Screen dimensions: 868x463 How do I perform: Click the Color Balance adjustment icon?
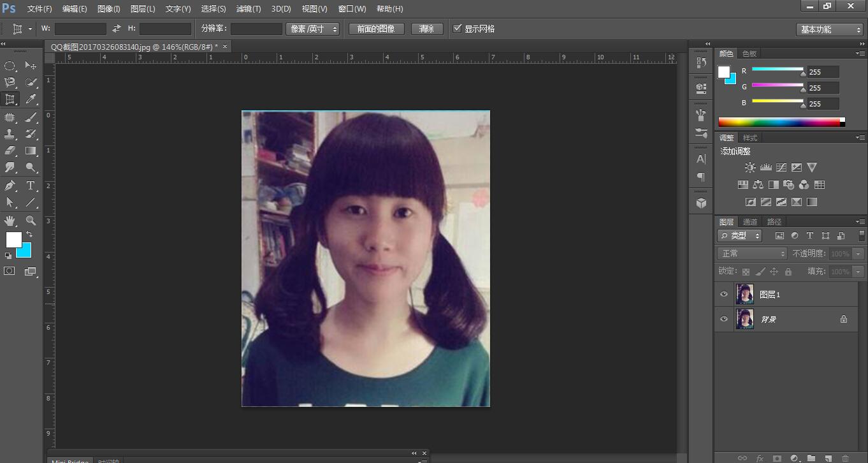tap(758, 185)
